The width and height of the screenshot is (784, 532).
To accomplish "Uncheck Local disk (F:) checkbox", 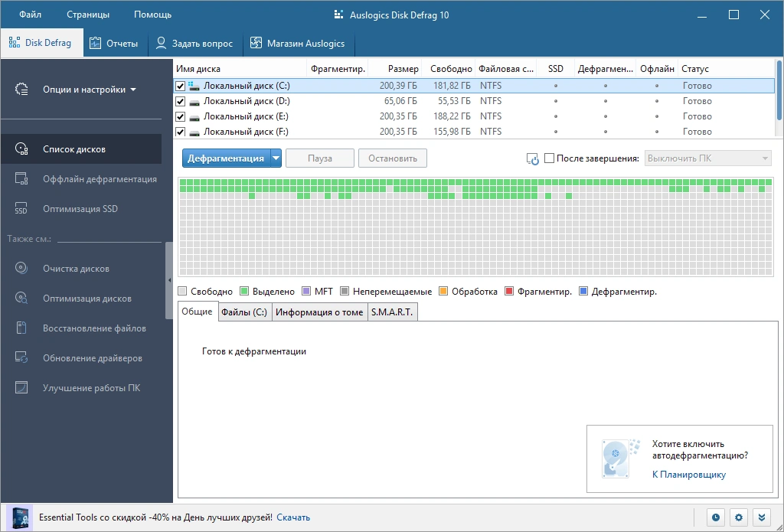I will (x=180, y=132).
